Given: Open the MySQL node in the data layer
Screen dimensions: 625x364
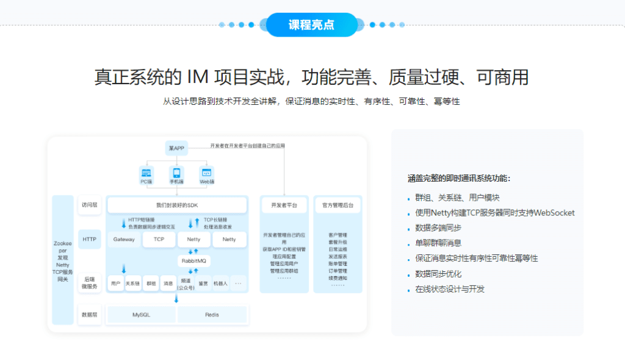Looking at the screenshot, I should pos(143,314).
